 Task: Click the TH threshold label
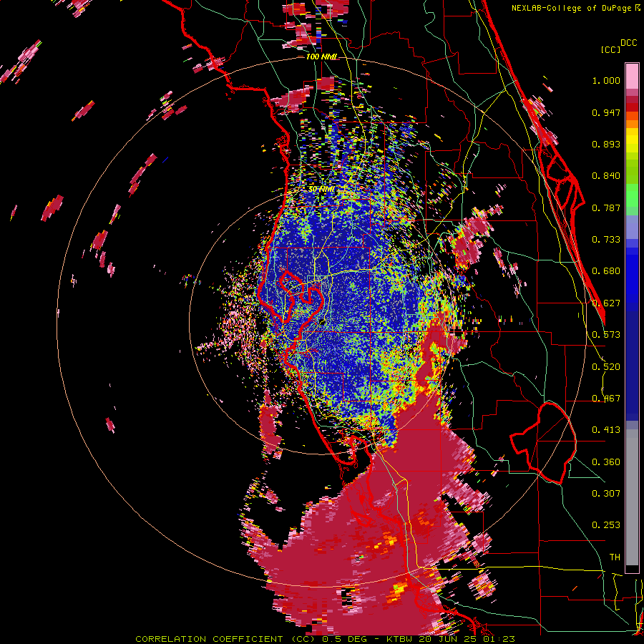pyautogui.click(x=615, y=557)
